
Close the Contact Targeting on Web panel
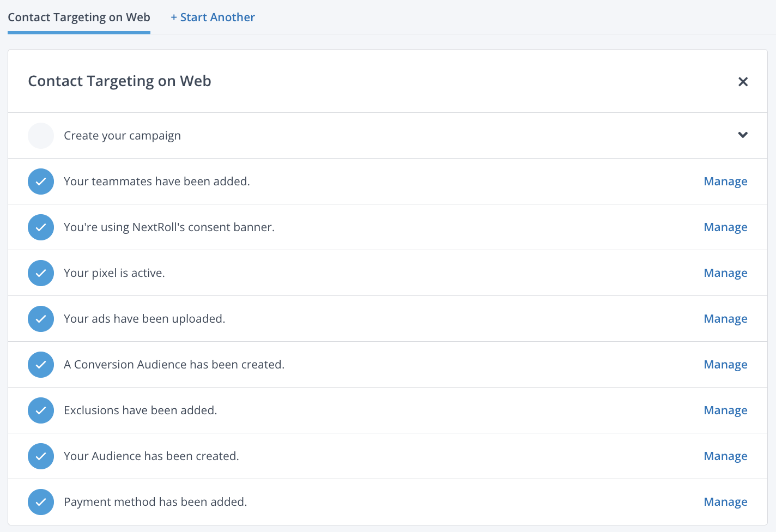(x=743, y=82)
